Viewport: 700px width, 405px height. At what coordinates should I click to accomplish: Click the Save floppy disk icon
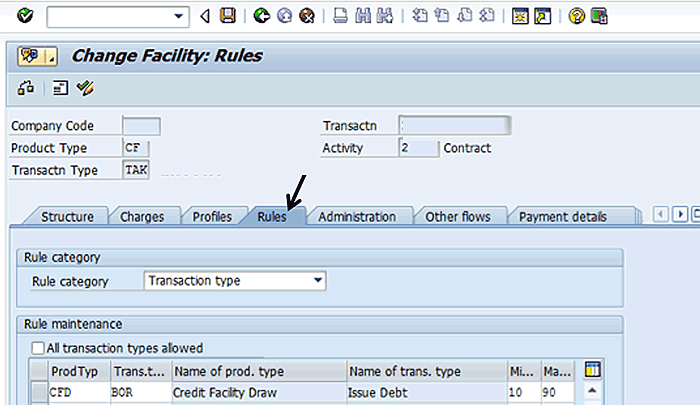coord(229,16)
